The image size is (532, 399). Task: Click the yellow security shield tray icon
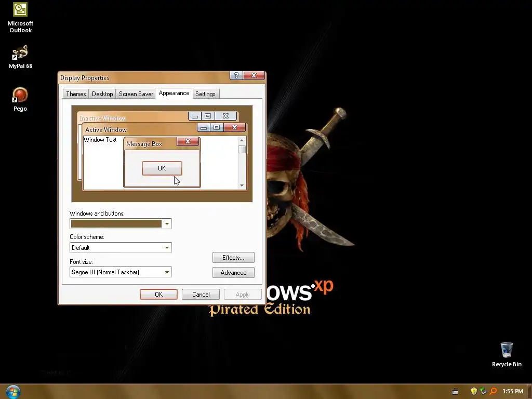474,391
